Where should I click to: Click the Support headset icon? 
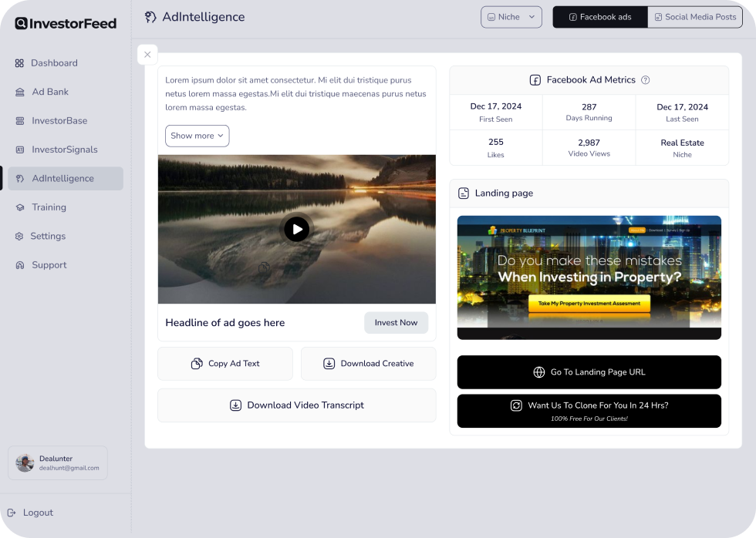(19, 265)
